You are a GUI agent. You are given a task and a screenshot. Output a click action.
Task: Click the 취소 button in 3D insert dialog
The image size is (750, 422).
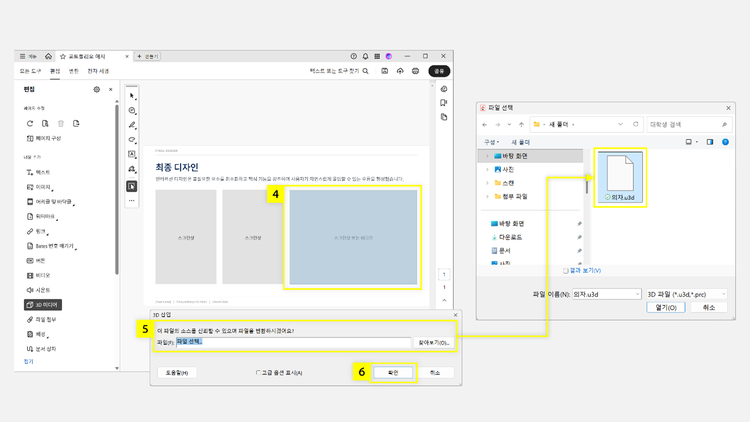434,373
